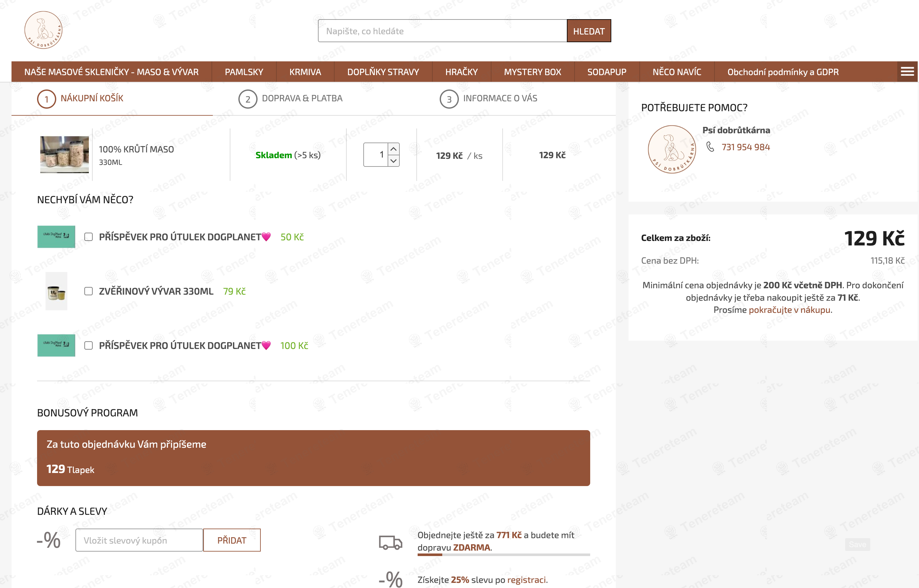The image size is (919, 588).
Task: Click the quantity input for krůtí maso
Action: pyautogui.click(x=376, y=155)
